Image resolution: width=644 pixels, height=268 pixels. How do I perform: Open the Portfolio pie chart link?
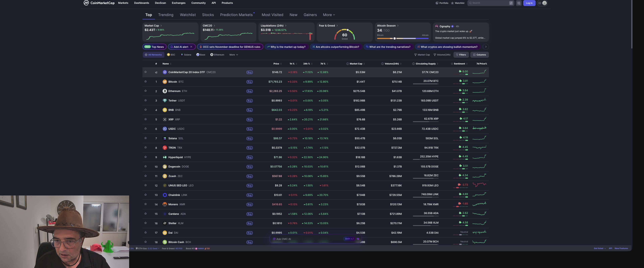442,3
